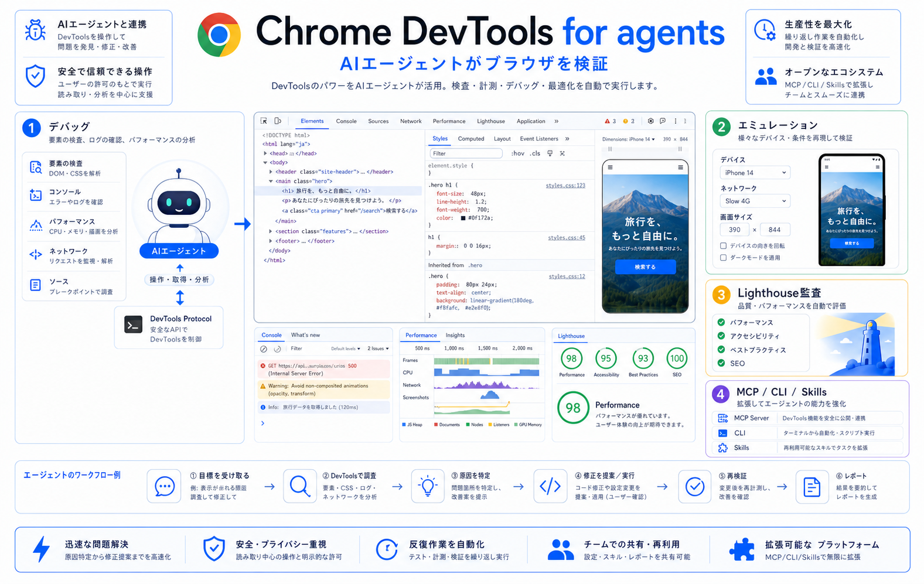This screenshot has width=924, height=584.
Task: Click the ネットワーク icon in デバッグ list
Action: tap(36, 255)
